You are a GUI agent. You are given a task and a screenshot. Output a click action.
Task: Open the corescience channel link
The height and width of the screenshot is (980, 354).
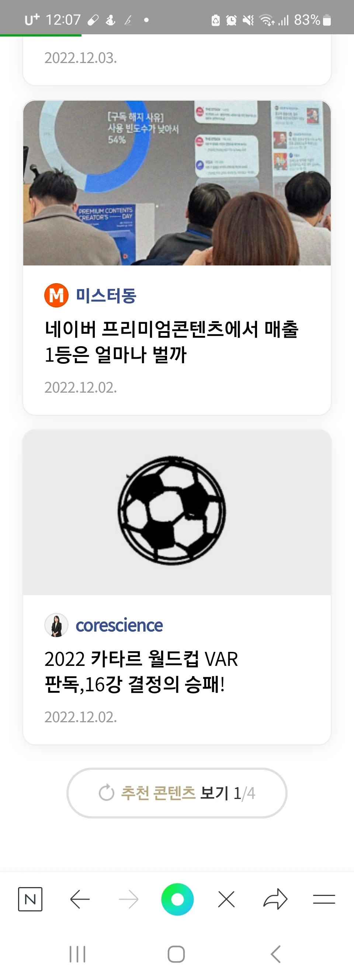(x=119, y=625)
